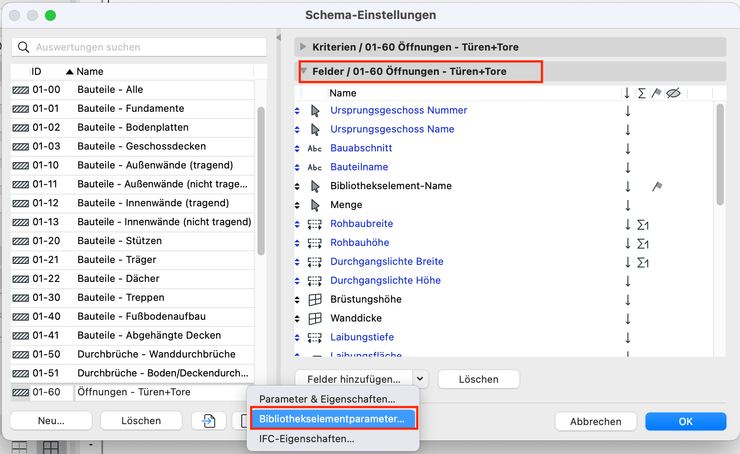
Task: Click Felder hinzufügen… button
Action: [x=354, y=379]
